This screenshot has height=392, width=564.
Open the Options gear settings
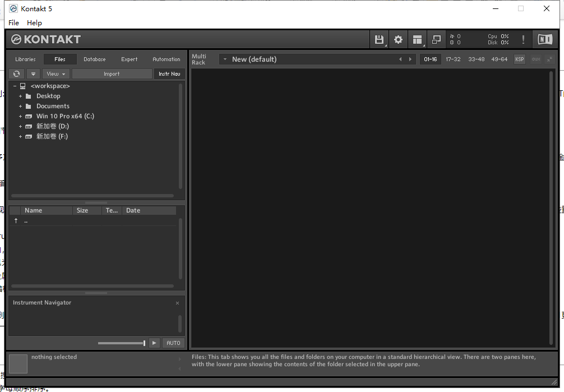pyautogui.click(x=398, y=39)
